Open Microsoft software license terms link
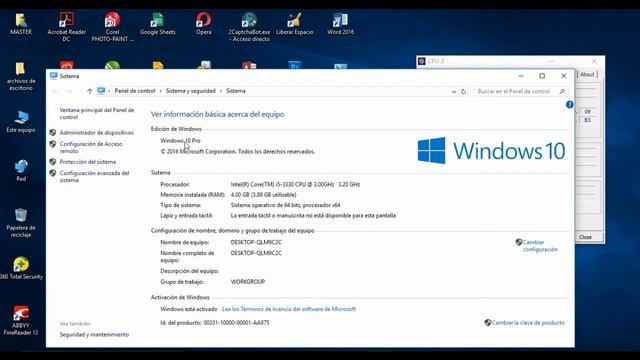 pos(289,309)
